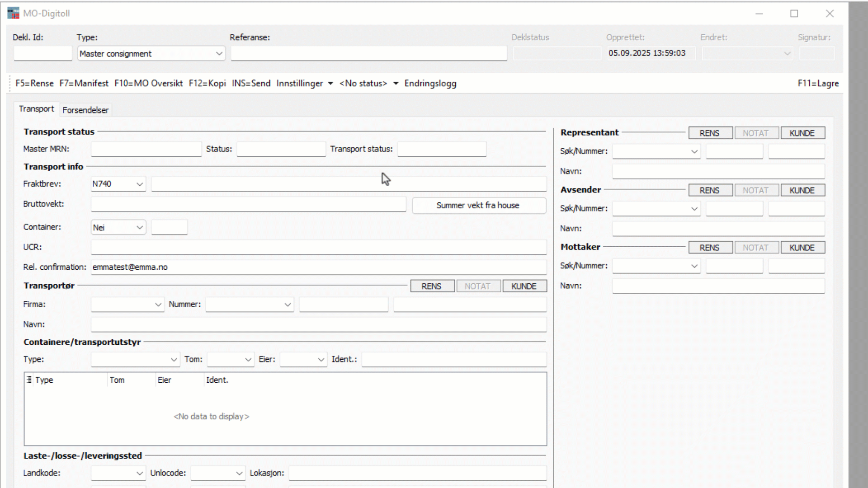Click the Transportør Navn field
868x488 pixels.
319,324
